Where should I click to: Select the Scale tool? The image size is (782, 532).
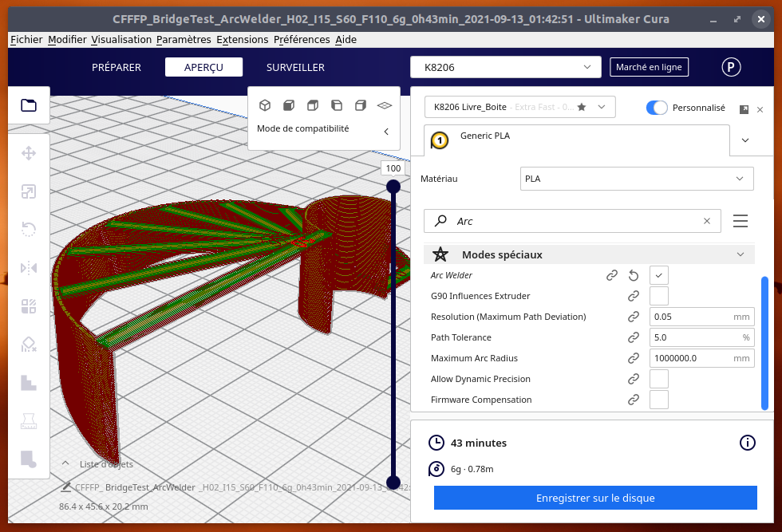tap(29, 191)
